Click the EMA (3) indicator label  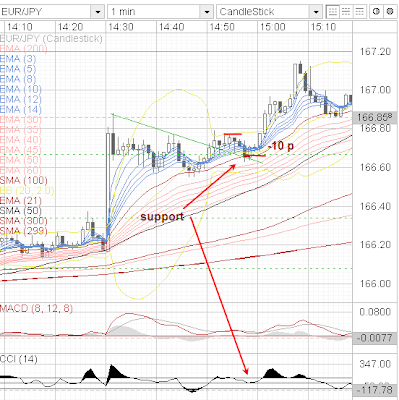pyautogui.click(x=18, y=59)
